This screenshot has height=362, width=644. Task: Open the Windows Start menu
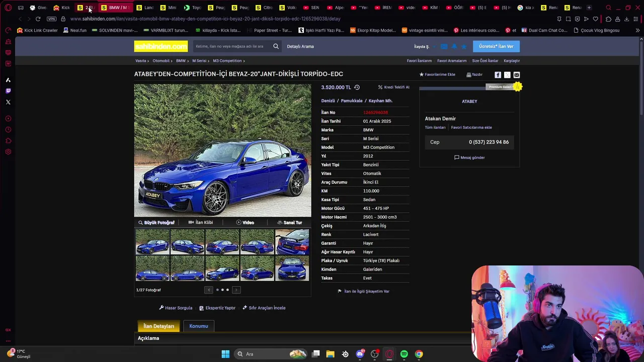225,354
